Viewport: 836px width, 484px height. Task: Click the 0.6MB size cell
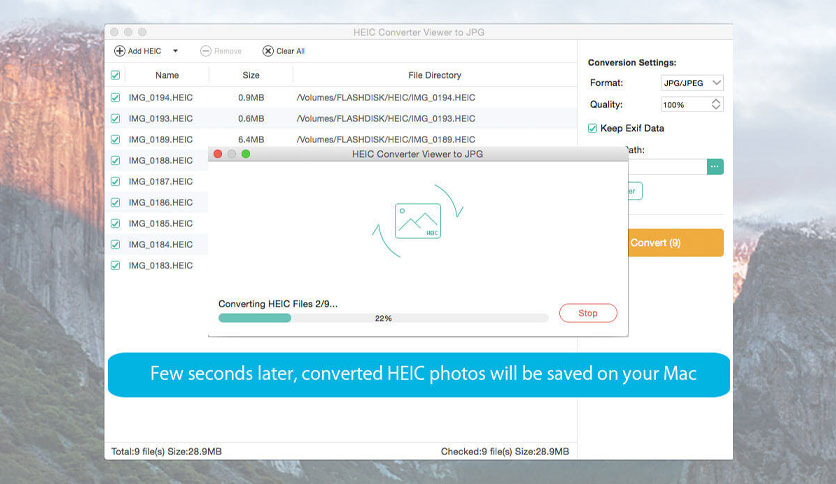(x=251, y=118)
